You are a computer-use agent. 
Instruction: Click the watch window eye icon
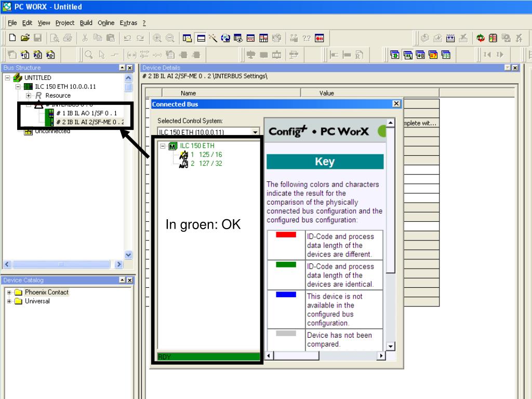tap(238, 37)
